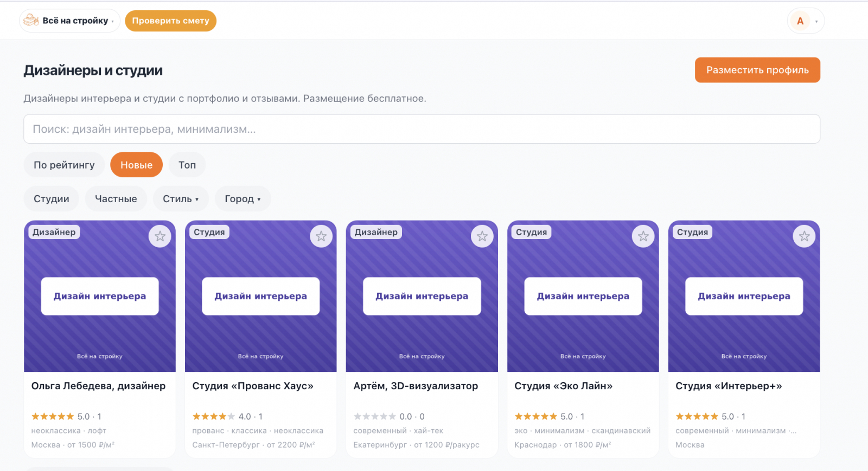Open the Ольга Лебедева, дизайнер title link
868x471 pixels.
pyautogui.click(x=98, y=386)
